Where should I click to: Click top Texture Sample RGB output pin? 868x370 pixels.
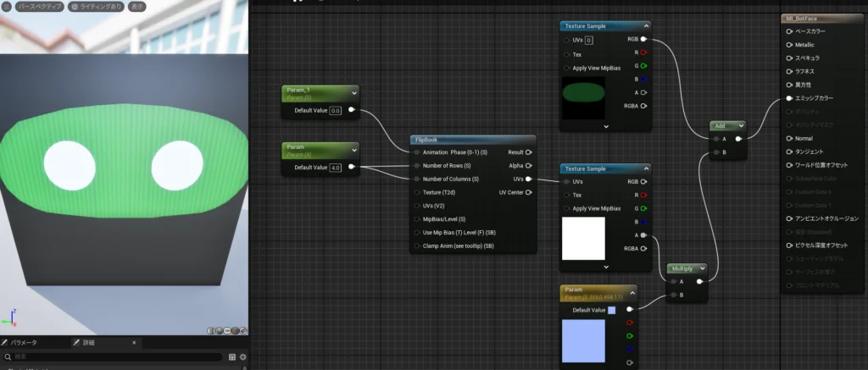(643, 39)
